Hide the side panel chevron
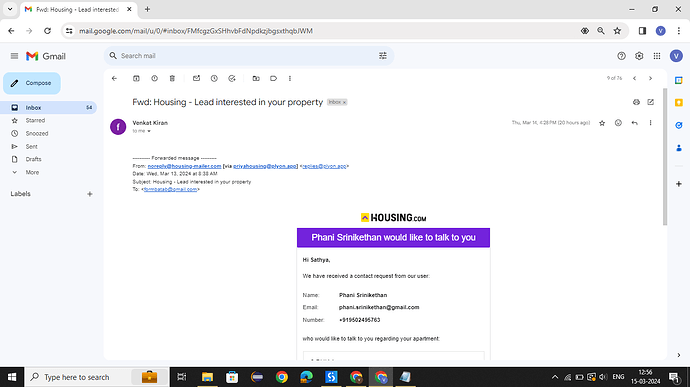 tap(679, 355)
